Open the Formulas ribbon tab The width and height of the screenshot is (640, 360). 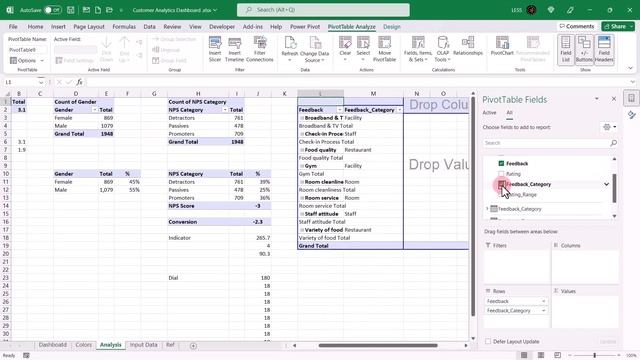(124, 27)
